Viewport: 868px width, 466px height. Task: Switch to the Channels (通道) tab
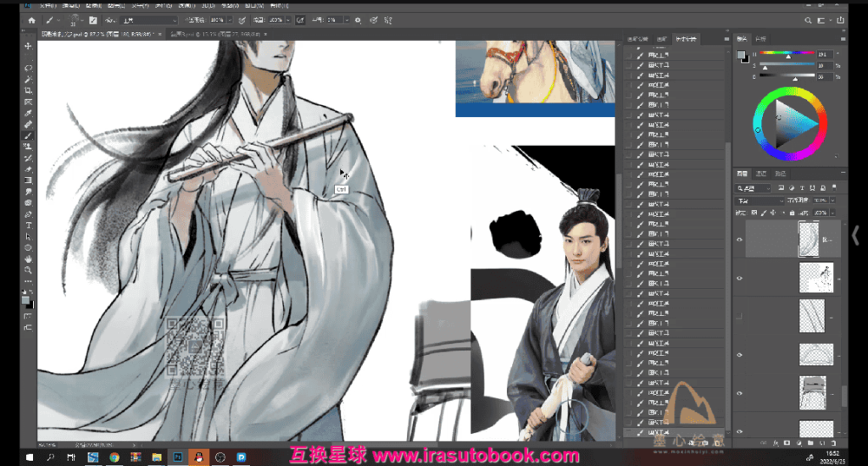[x=761, y=174]
